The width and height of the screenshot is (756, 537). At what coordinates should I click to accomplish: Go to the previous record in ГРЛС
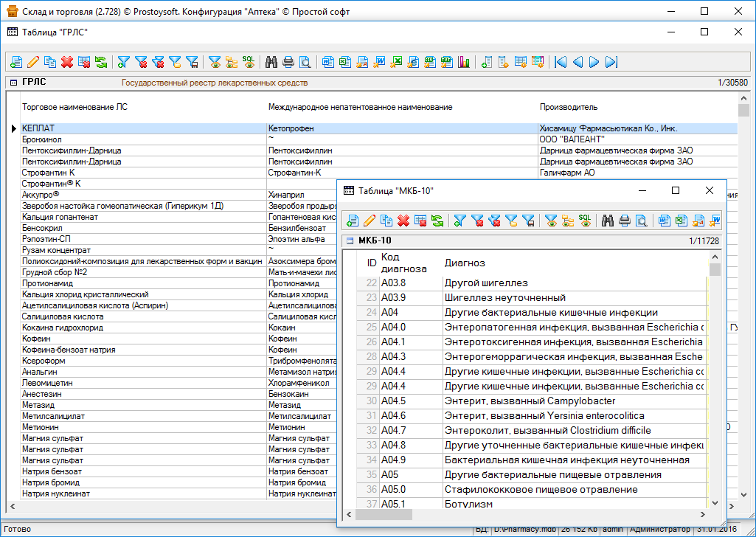click(578, 62)
